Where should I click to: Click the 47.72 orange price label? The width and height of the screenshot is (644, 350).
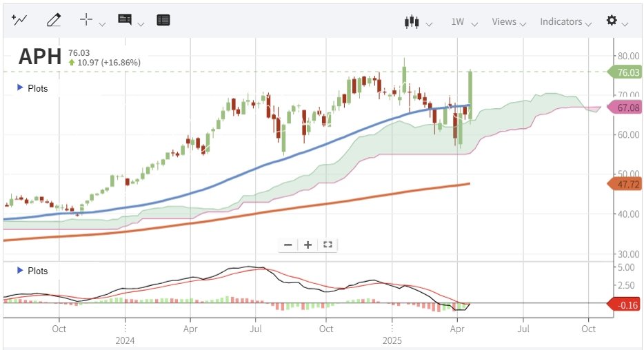coord(625,184)
